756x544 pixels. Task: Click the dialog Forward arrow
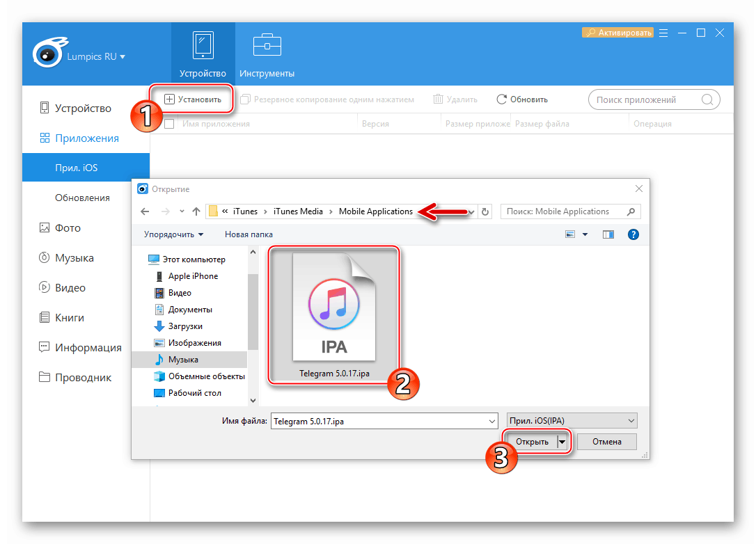pyautogui.click(x=166, y=211)
